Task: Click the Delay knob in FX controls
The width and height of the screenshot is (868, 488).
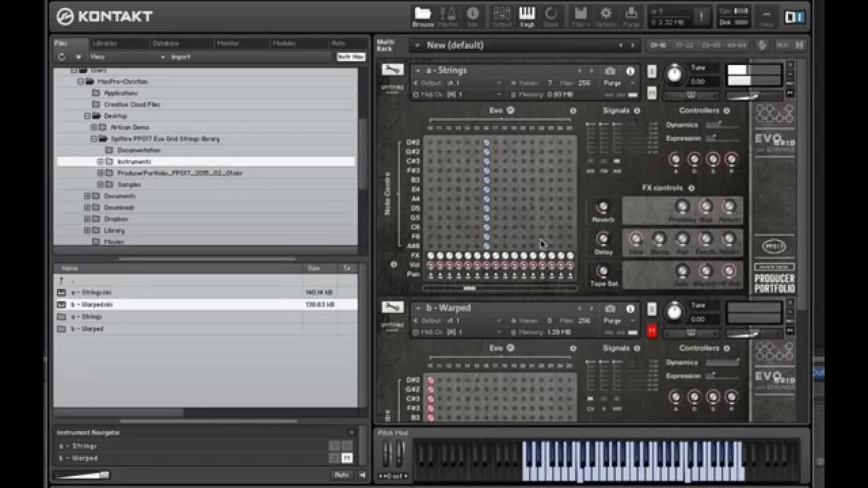Action: [x=602, y=239]
